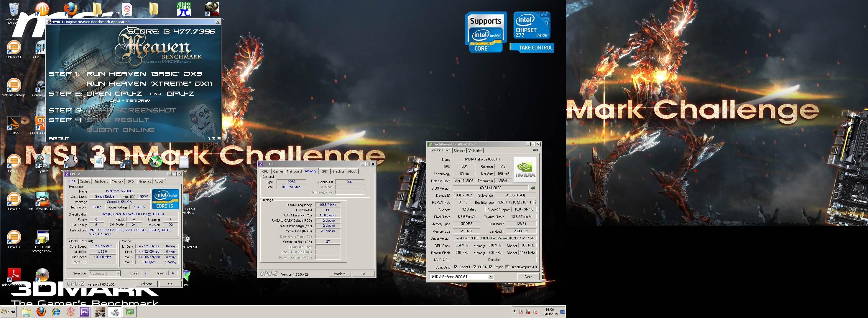This screenshot has height=318, width=868.
Task: Open 3DMark 11 desktop shortcut
Action: click(14, 49)
